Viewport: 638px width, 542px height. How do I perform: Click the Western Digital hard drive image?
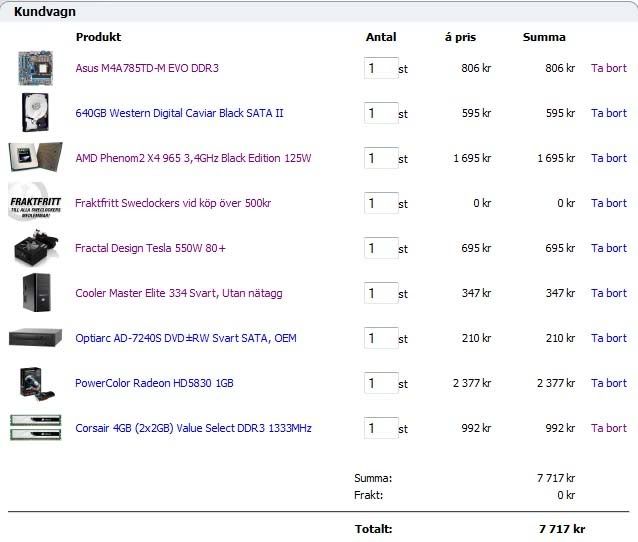(x=35, y=113)
